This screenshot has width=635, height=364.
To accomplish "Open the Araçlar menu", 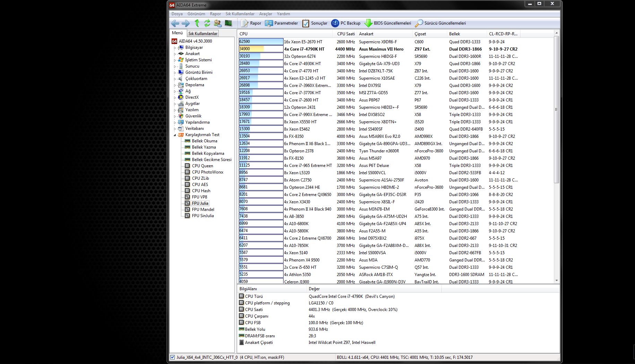I will 266,14.
